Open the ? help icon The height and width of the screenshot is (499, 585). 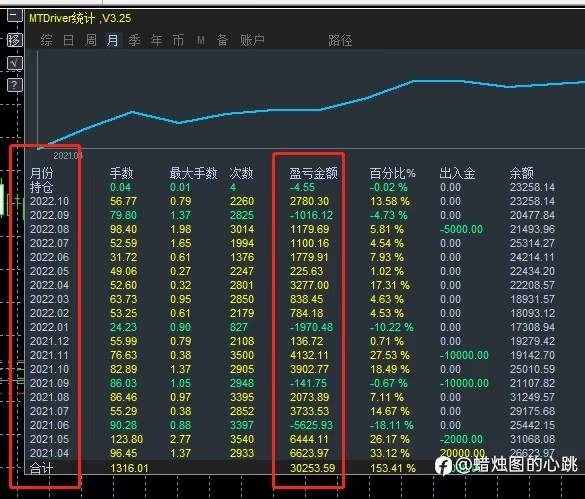pyautogui.click(x=15, y=85)
